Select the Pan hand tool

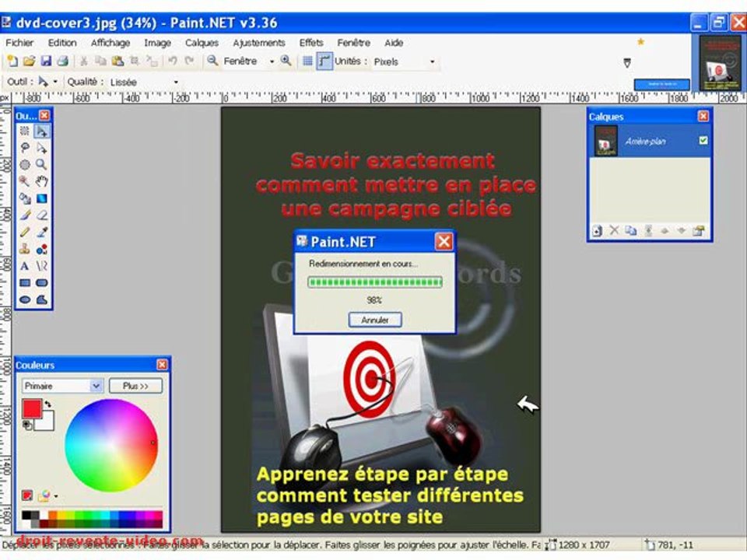point(42,181)
